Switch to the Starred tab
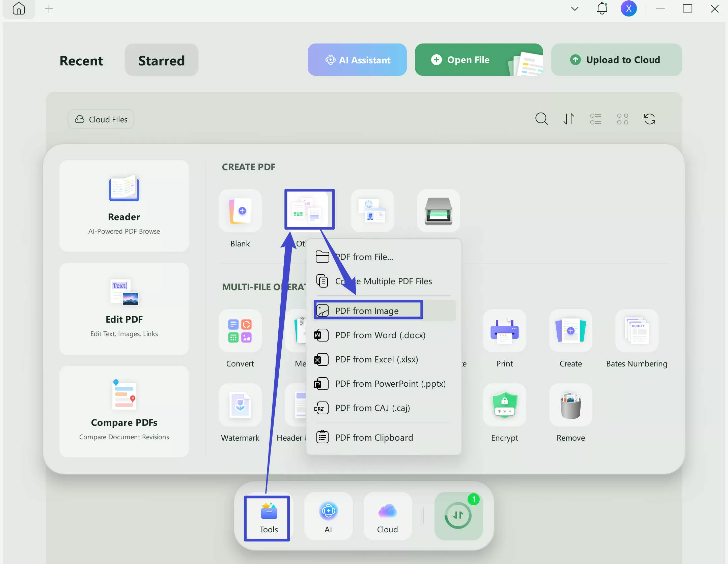 161,60
